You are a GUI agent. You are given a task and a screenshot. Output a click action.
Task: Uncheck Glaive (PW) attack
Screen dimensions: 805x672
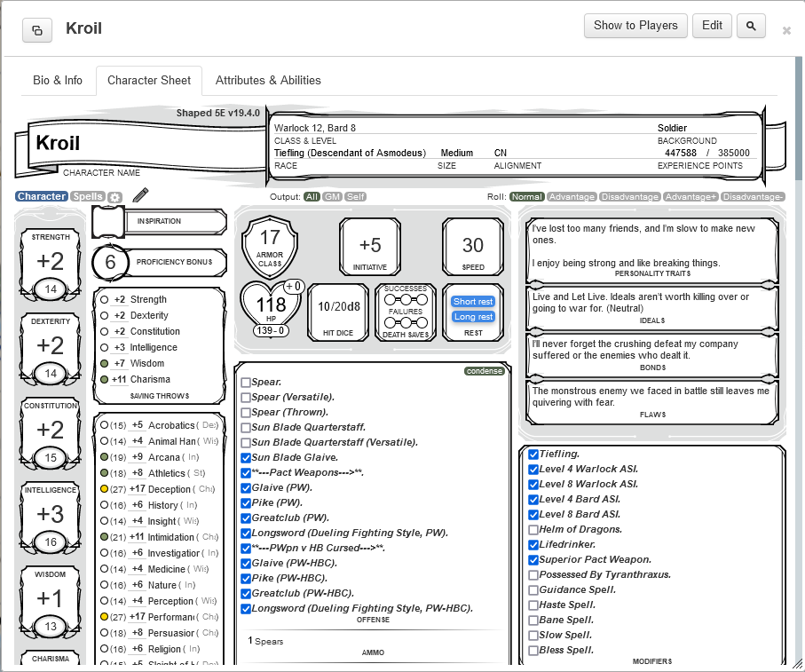pyautogui.click(x=246, y=488)
